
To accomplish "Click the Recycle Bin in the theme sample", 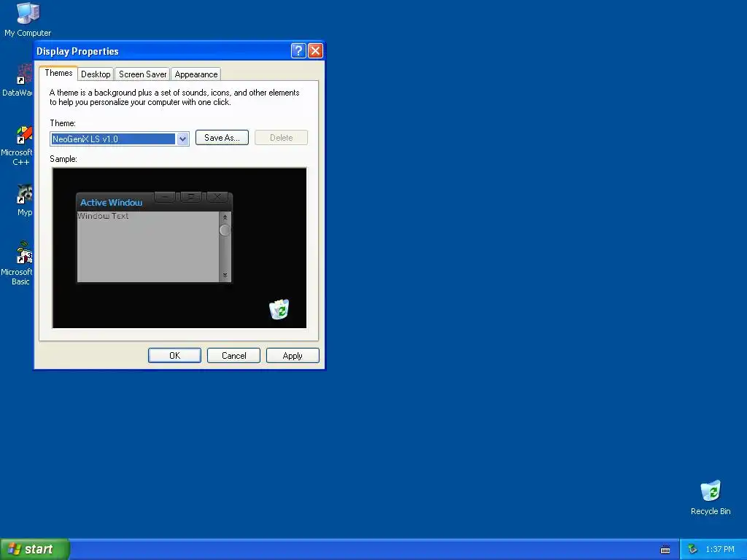I will 279,309.
